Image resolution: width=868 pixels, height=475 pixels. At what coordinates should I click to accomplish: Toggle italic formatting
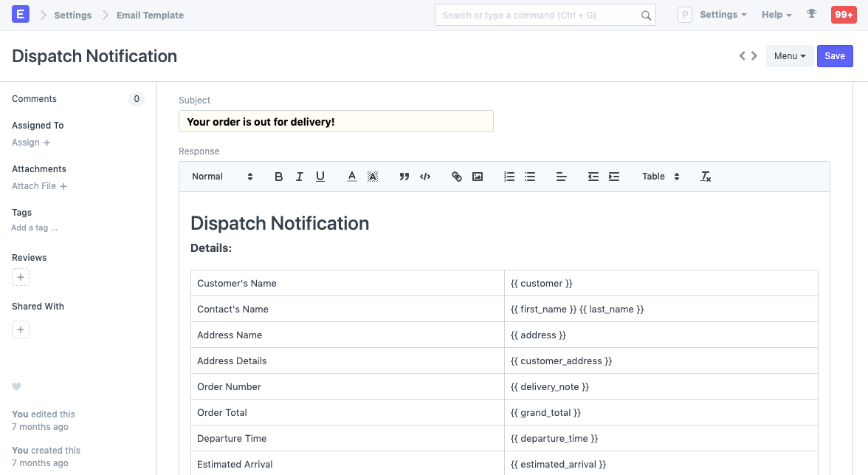[299, 177]
